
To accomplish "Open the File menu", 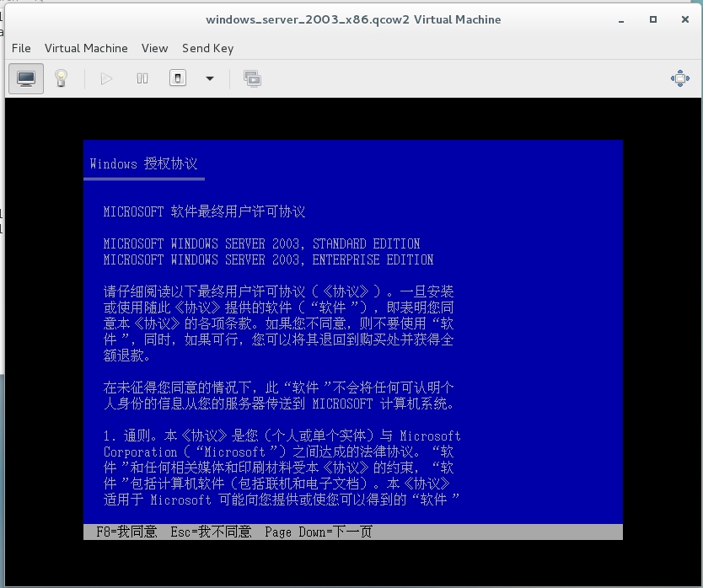I will click(x=21, y=48).
